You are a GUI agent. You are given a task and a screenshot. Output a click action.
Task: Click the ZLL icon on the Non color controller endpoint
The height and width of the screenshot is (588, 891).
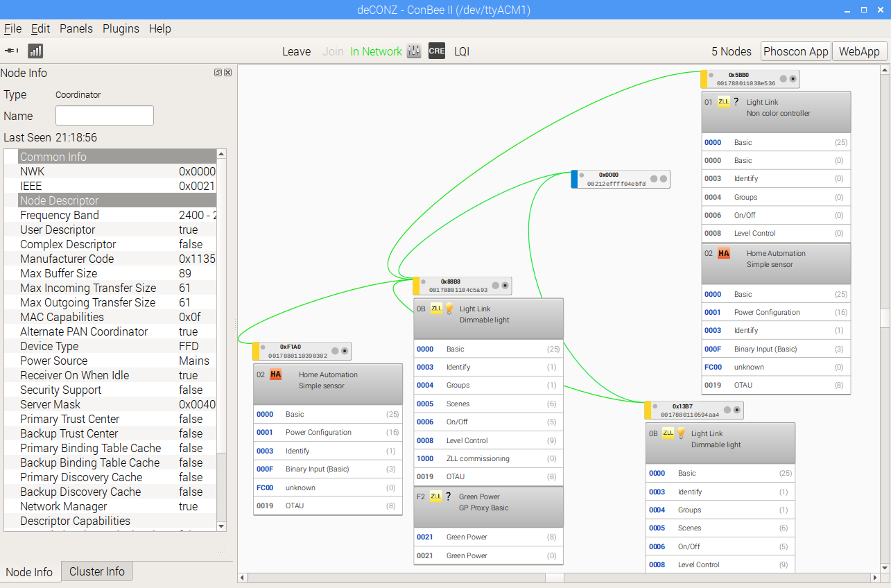724,102
